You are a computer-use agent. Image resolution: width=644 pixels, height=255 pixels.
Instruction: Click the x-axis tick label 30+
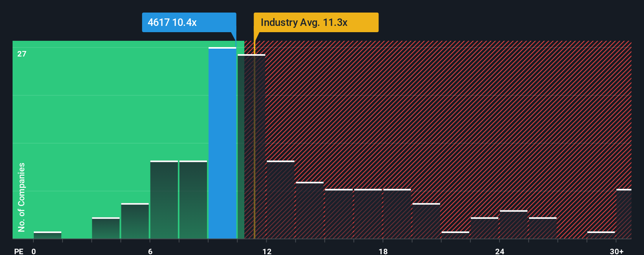(x=617, y=251)
